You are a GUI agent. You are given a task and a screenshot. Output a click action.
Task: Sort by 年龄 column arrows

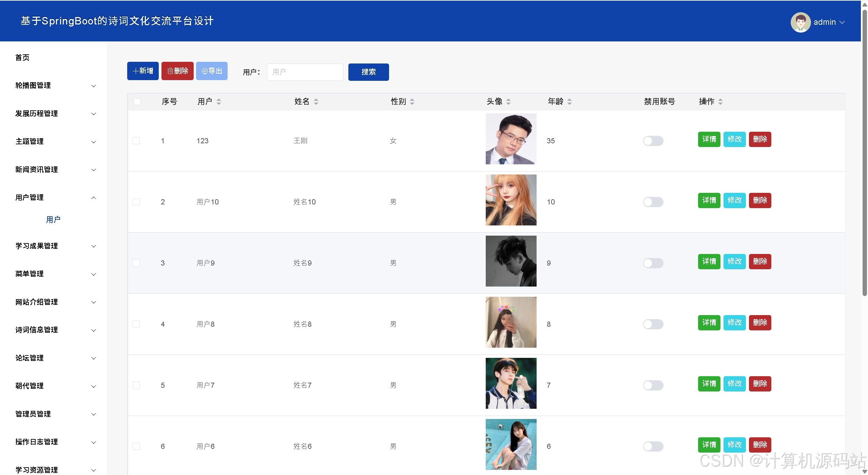click(570, 102)
